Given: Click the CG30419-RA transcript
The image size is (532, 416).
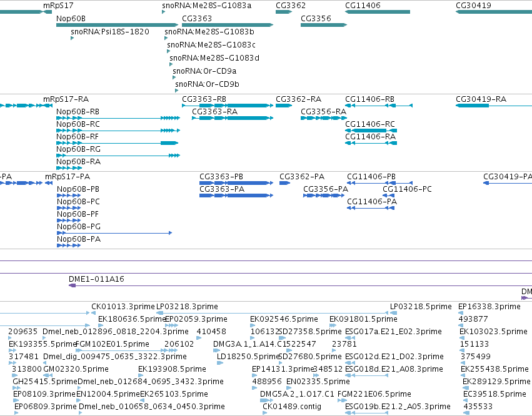Looking at the screenshot, I should 494,106.
